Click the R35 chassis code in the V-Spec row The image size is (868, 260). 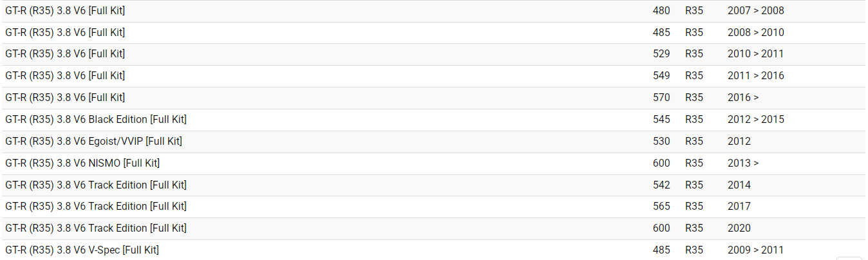tap(694, 250)
